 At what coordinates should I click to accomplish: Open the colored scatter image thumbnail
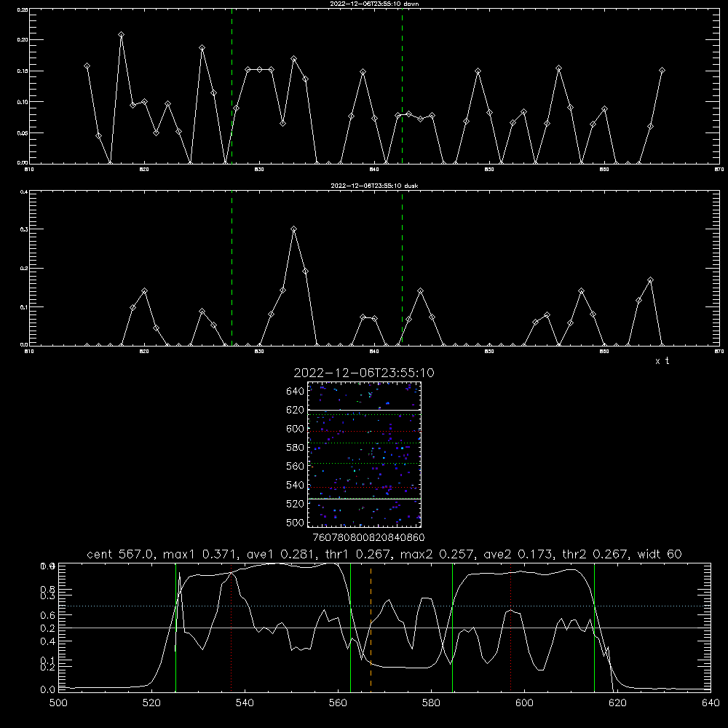coord(365,454)
